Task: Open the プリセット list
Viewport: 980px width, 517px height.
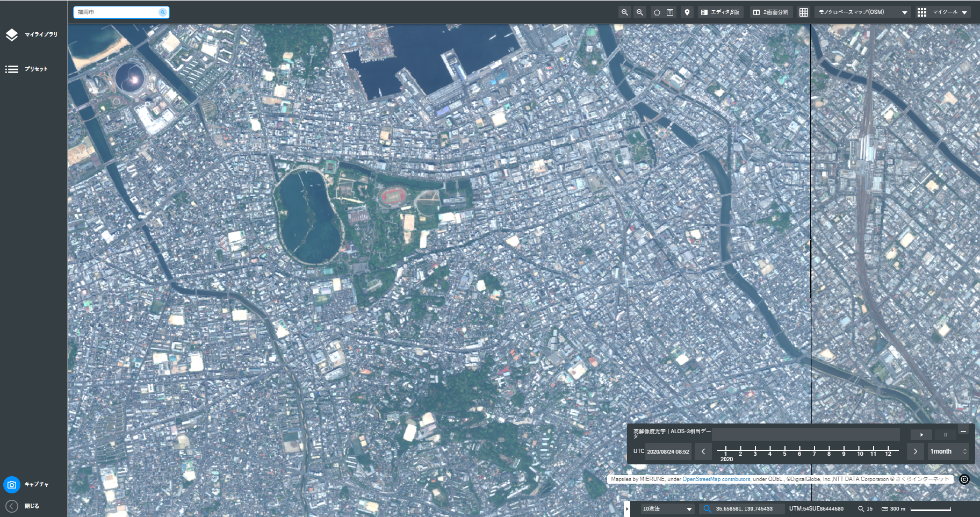Action: tap(27, 69)
